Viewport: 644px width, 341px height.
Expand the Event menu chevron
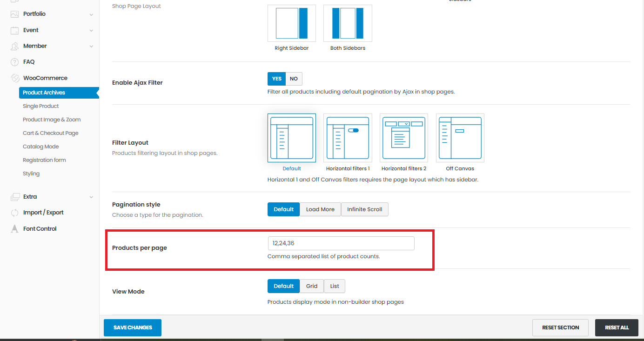tap(91, 31)
